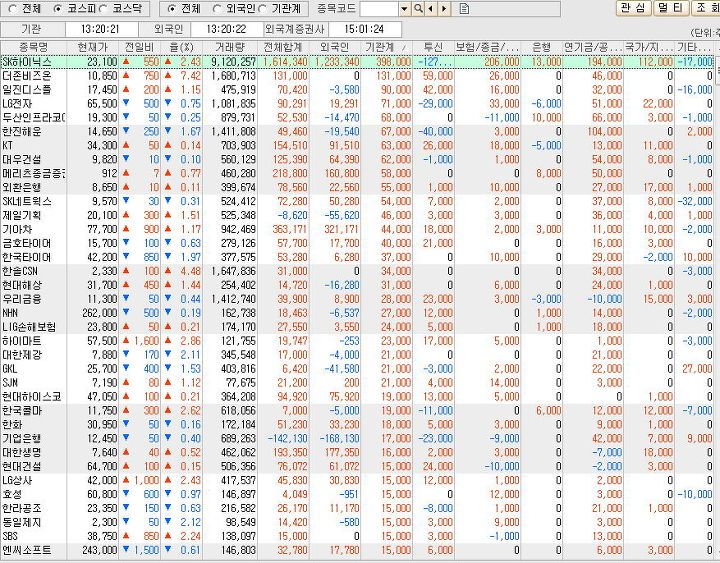This screenshot has width=720, height=563.
Task: Select the 외국인 investor radio button
Action: tap(217, 8)
